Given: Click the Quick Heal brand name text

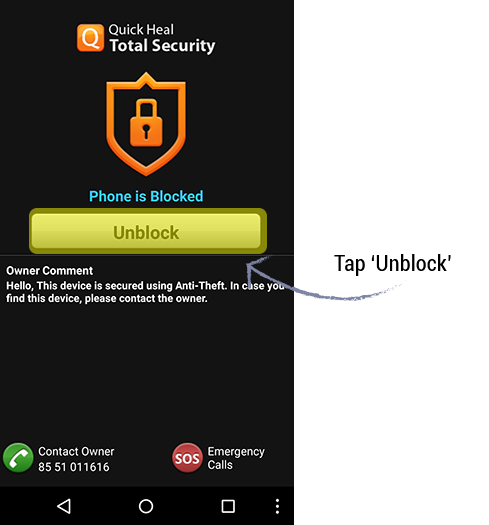Looking at the screenshot, I should pos(141,29).
